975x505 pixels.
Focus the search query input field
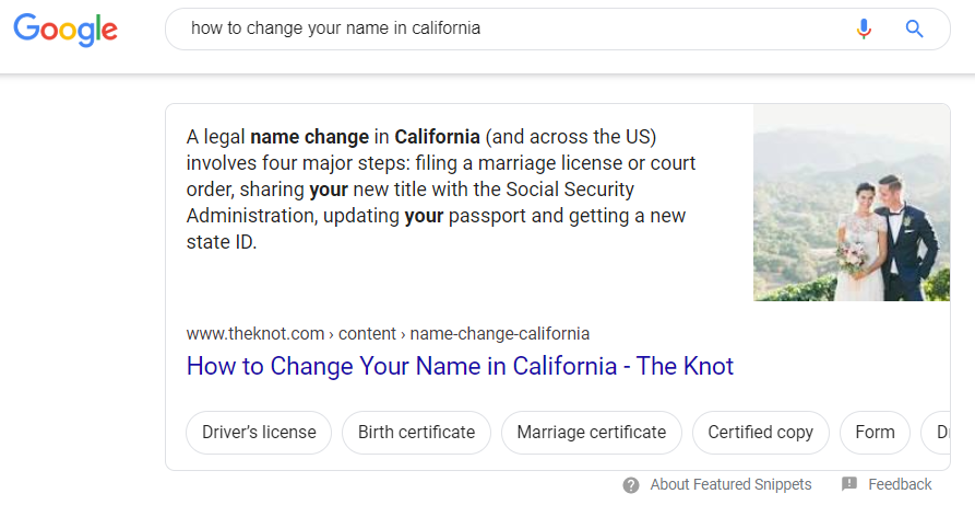(x=500, y=29)
